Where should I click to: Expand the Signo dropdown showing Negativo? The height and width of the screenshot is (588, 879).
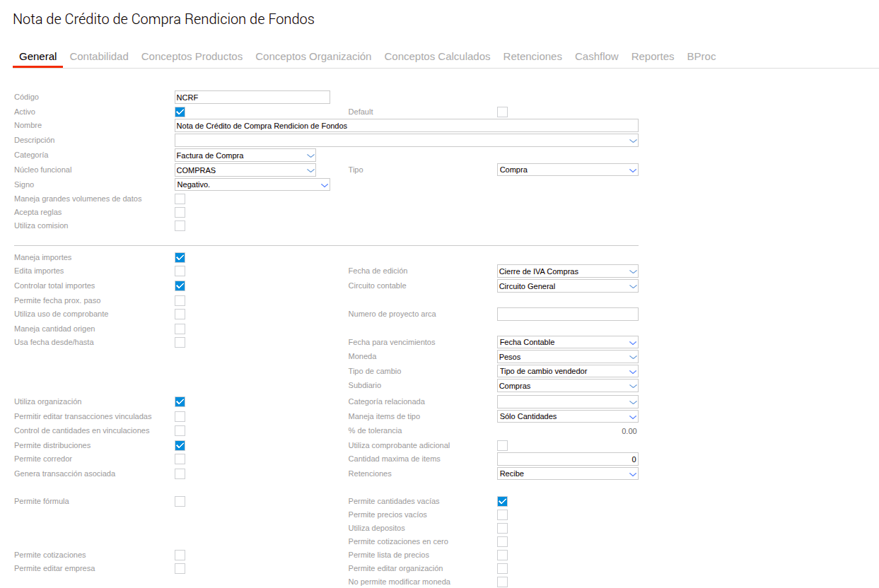252,184
